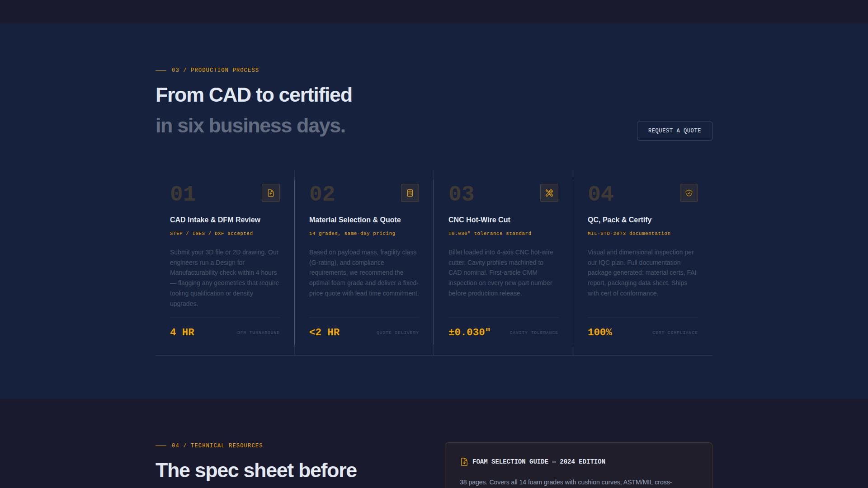Click the CAD Intake & DFM Review heading
Viewport: 868px width, 488px height.
tap(215, 220)
